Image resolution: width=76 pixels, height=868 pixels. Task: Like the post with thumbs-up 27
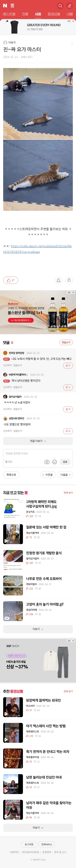pos(10,280)
